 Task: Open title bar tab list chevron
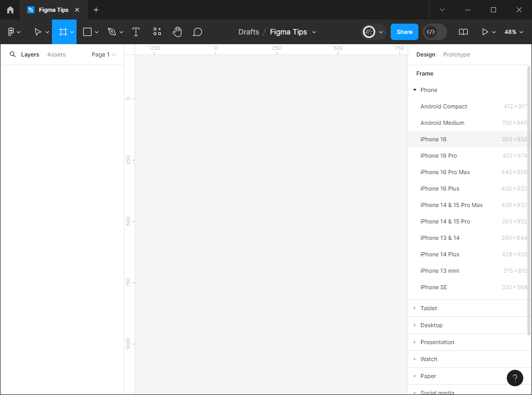[442, 10]
